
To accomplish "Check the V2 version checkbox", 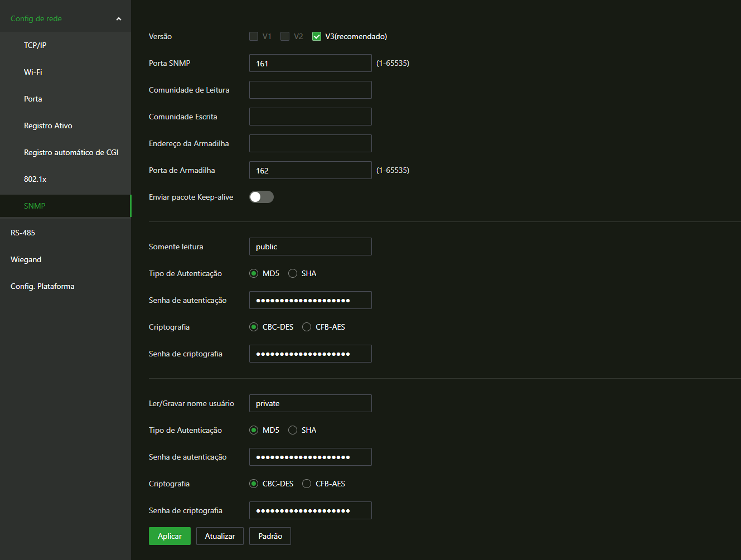I will 285,36.
